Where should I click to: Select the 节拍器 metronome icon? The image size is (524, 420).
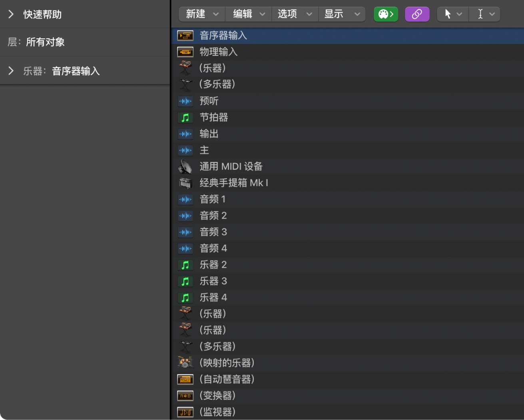[185, 117]
